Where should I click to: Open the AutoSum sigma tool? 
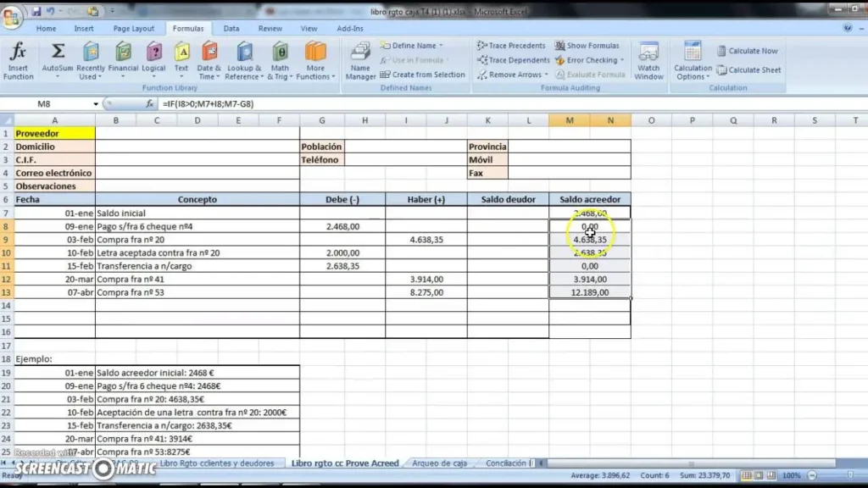pyautogui.click(x=58, y=59)
